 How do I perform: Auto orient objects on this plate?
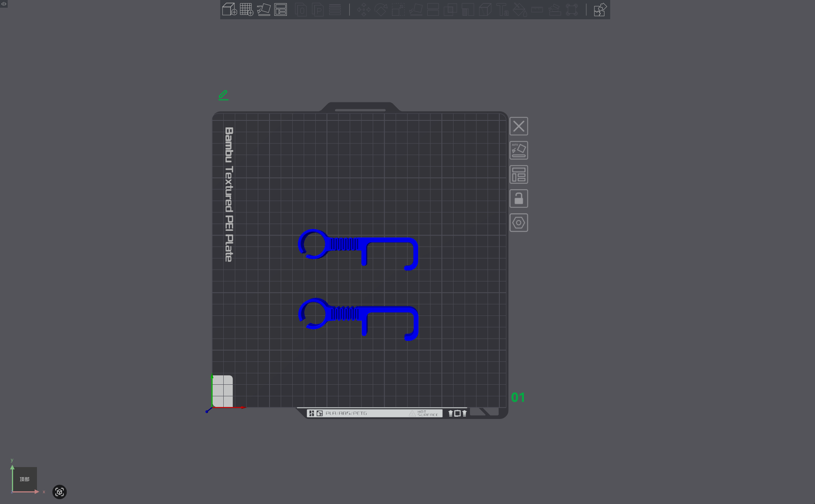click(519, 150)
